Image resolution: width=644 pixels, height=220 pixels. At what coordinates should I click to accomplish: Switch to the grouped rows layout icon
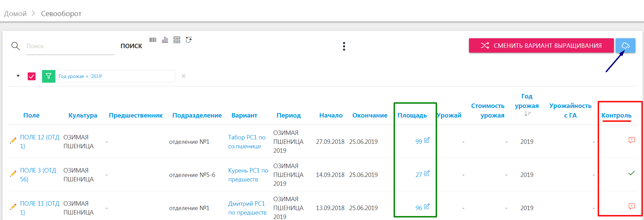point(177,40)
